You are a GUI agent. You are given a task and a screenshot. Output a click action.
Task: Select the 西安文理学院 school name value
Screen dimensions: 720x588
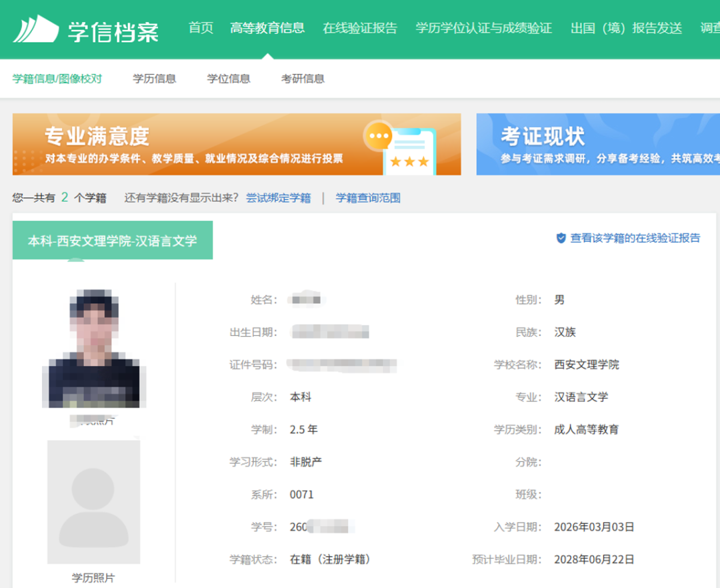tap(587, 365)
